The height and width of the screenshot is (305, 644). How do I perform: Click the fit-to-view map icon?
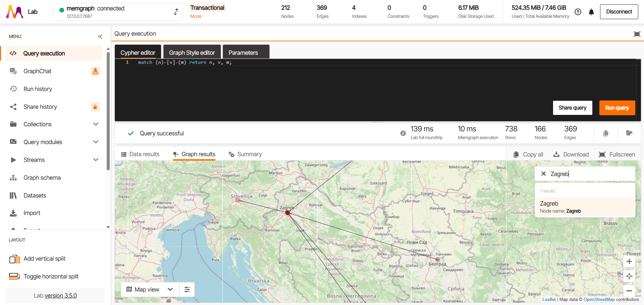click(x=629, y=276)
